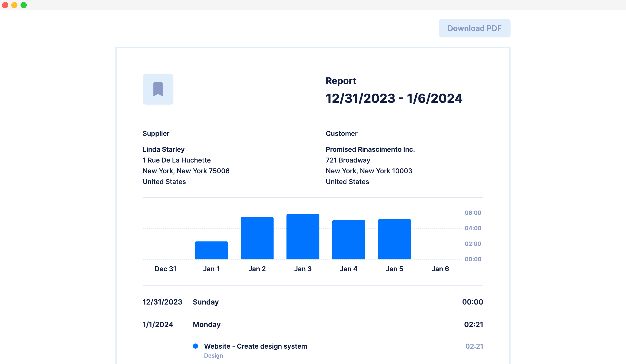Click the Jan 3 bar in chart
Screen dimensions: 626x364
coord(303,237)
